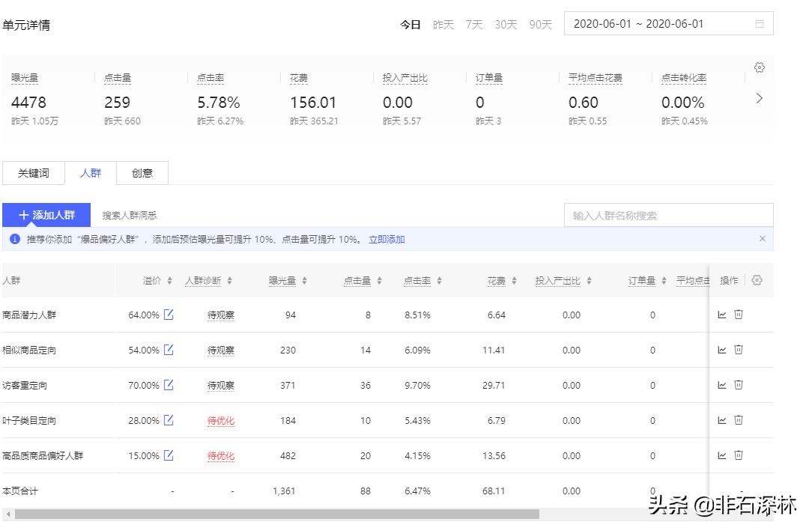The width and height of the screenshot is (812, 531).
Task: Open trend chart for 相似商品定向
Action: tap(722, 350)
